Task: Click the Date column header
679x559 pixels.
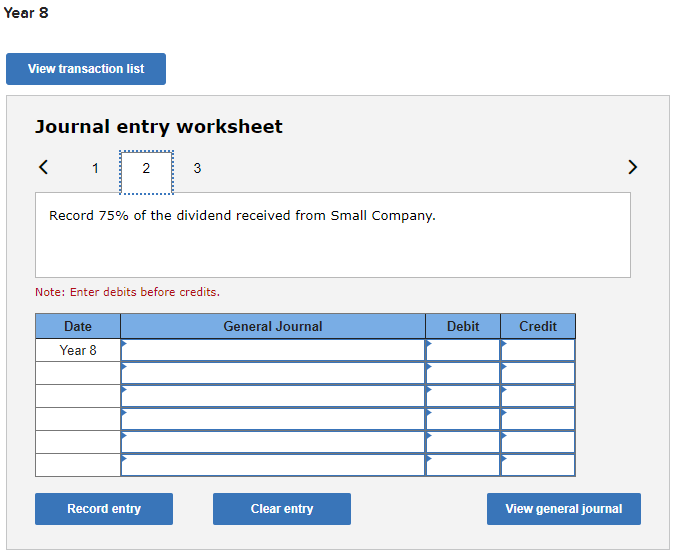Action: pyautogui.click(x=78, y=326)
